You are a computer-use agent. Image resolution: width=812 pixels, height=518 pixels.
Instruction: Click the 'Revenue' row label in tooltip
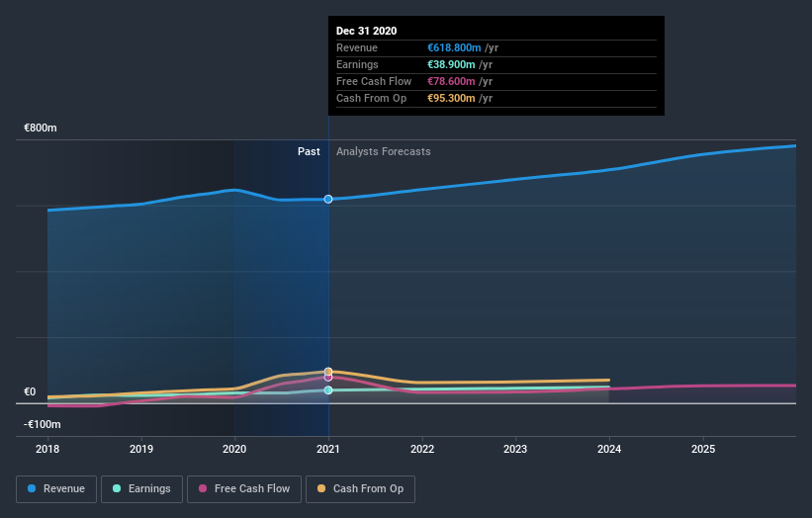[x=357, y=47]
